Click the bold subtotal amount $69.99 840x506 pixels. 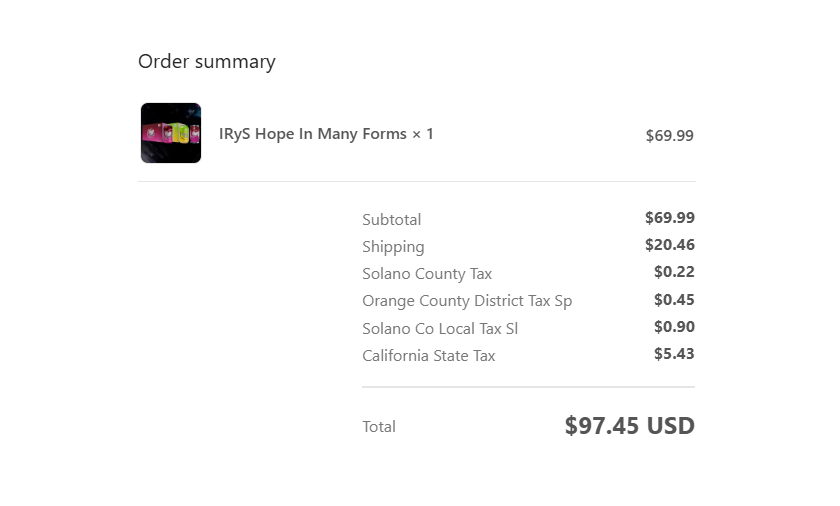670,217
